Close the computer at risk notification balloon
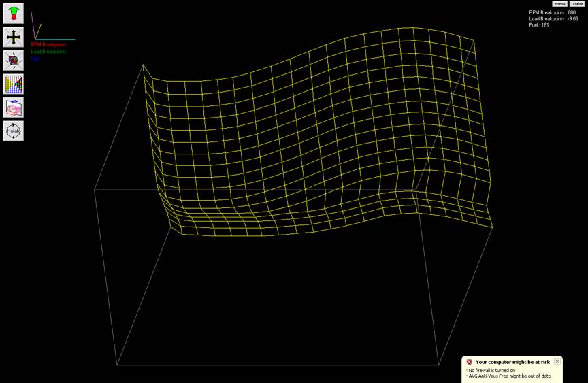Image resolution: width=588 pixels, height=383 pixels. pyautogui.click(x=557, y=361)
